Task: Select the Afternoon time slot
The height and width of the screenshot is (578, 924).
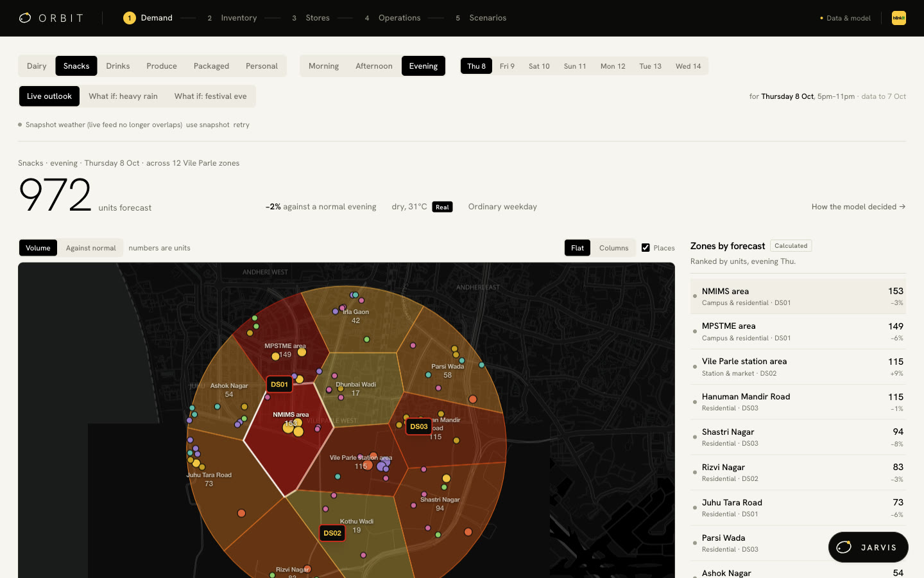Action: [x=374, y=66]
